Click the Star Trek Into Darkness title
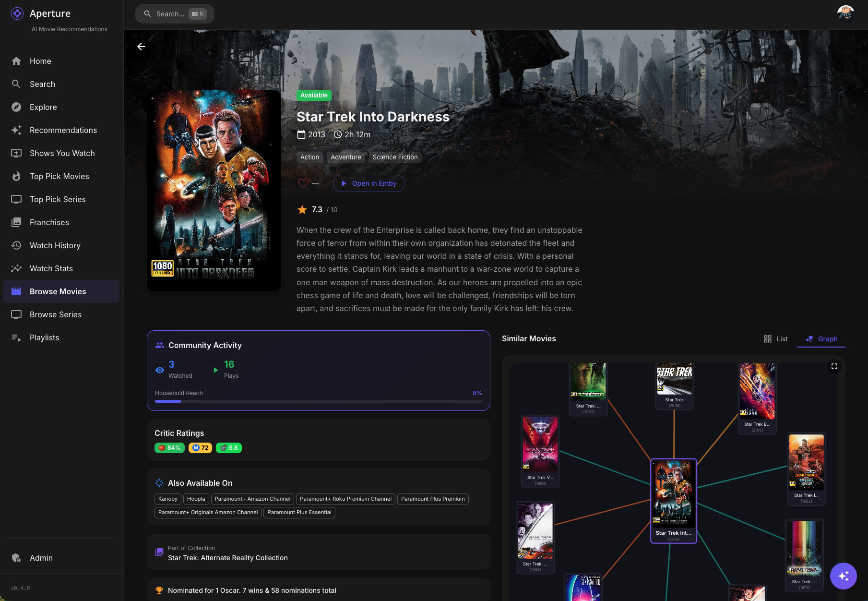Viewport: 868px width, 601px height. (373, 117)
